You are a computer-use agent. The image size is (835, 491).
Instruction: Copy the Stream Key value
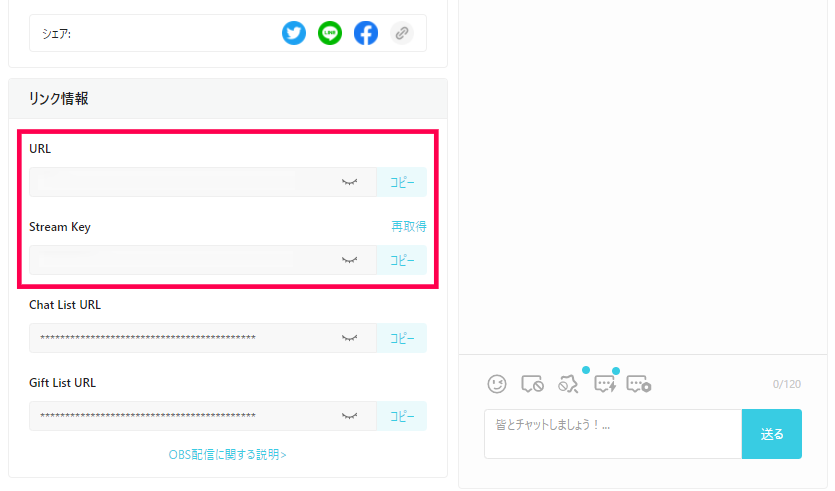pyautogui.click(x=402, y=260)
